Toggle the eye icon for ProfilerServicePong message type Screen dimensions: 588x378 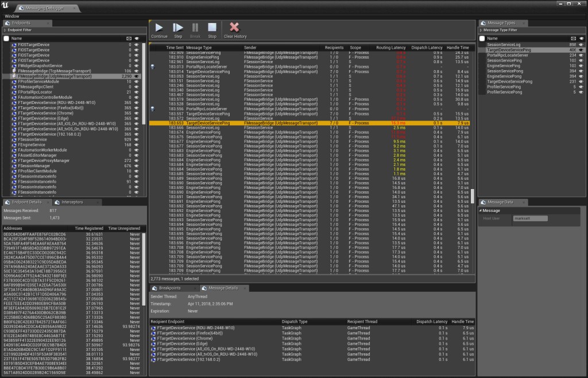pyautogui.click(x=582, y=92)
